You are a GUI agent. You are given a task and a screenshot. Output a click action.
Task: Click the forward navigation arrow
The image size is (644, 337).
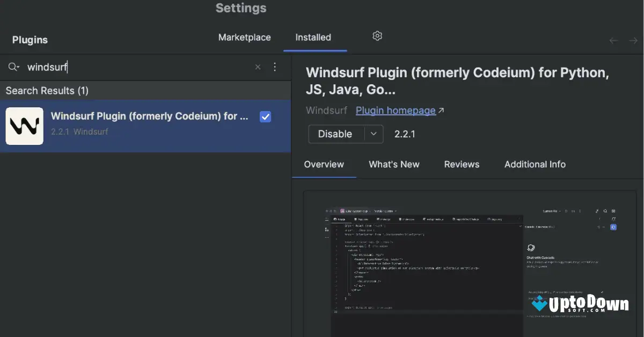pos(633,41)
